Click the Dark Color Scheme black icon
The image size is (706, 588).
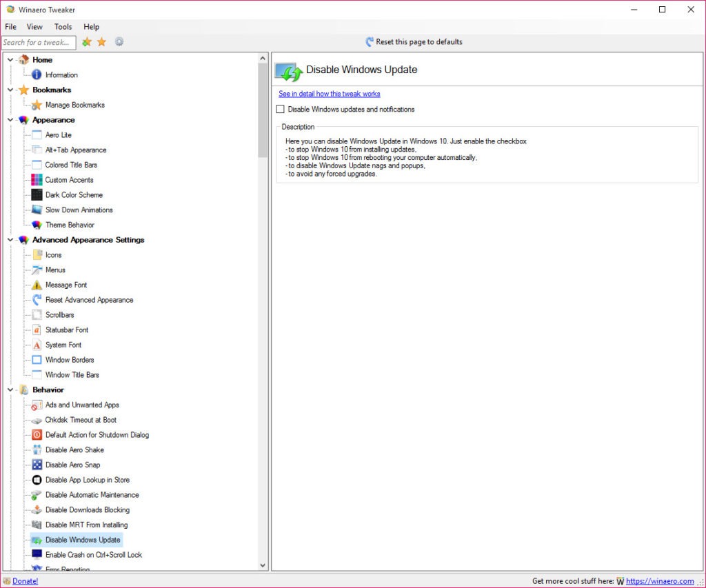[37, 195]
